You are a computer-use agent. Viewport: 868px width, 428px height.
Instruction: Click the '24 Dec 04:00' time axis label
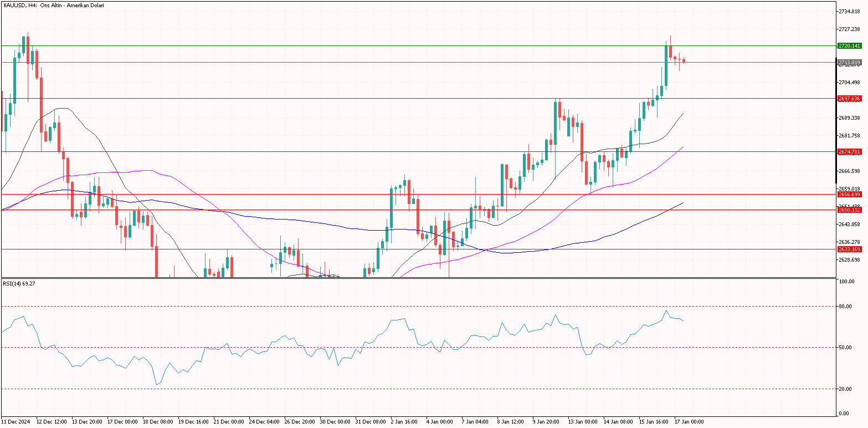click(263, 422)
